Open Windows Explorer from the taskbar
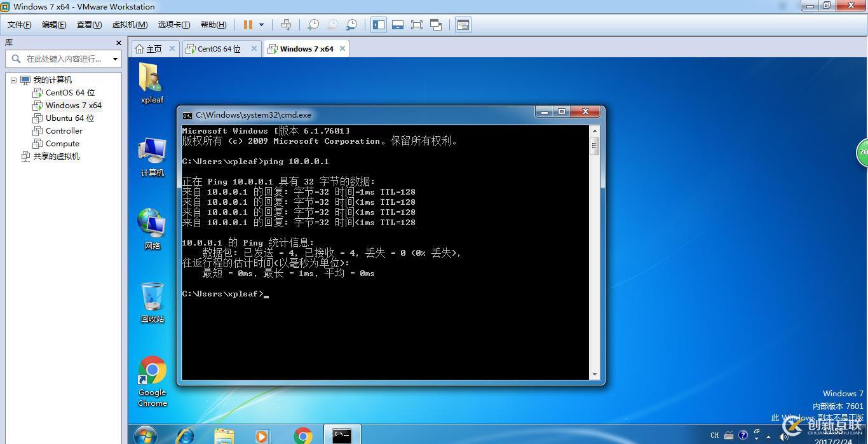The width and height of the screenshot is (868, 444). [x=224, y=436]
